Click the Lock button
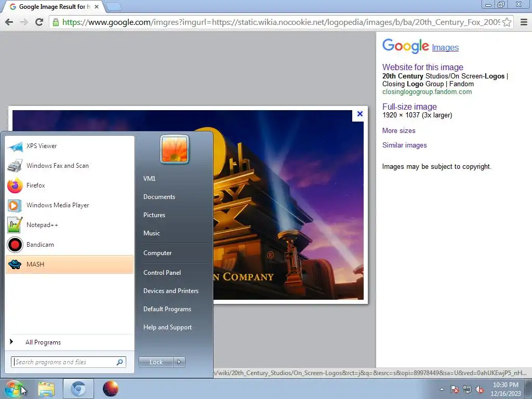Viewport: 532px width, 399px height. [x=156, y=362]
